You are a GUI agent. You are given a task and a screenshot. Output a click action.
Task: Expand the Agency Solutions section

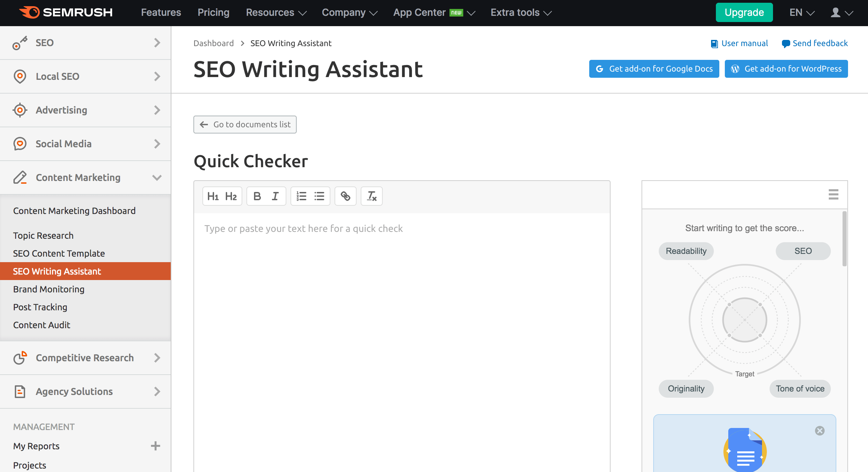point(157,391)
